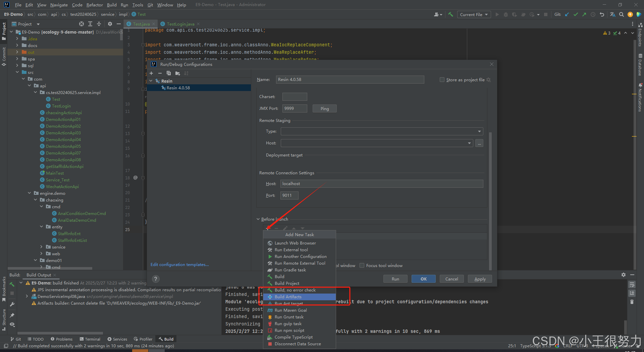Click the Git Push arrow icon
The height and width of the screenshot is (352, 644).
point(584,14)
